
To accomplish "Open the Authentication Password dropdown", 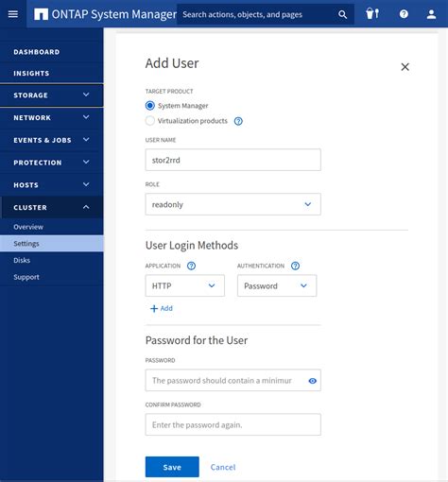I will tap(277, 285).
